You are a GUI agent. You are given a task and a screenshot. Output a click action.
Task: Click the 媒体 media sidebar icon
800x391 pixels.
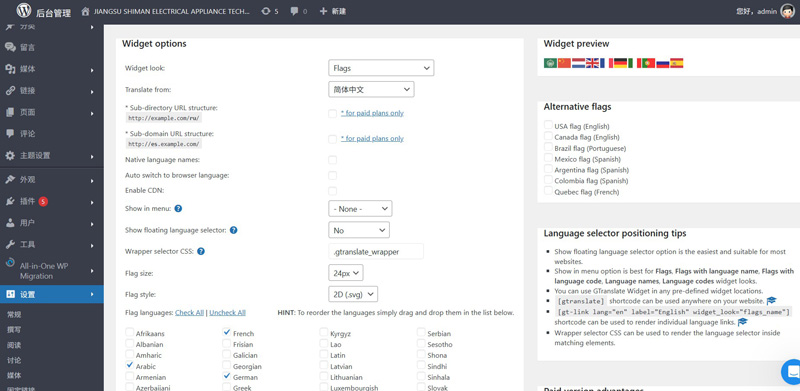(10, 69)
